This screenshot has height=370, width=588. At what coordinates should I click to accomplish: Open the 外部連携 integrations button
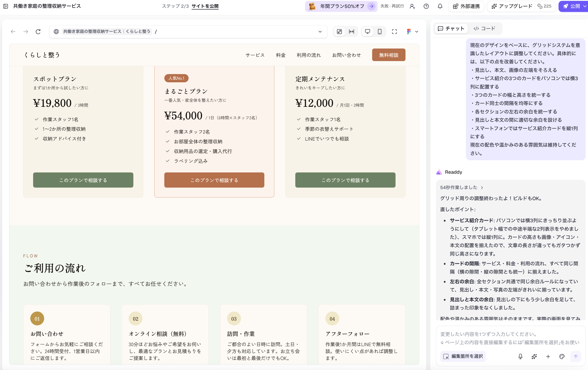pos(466,6)
